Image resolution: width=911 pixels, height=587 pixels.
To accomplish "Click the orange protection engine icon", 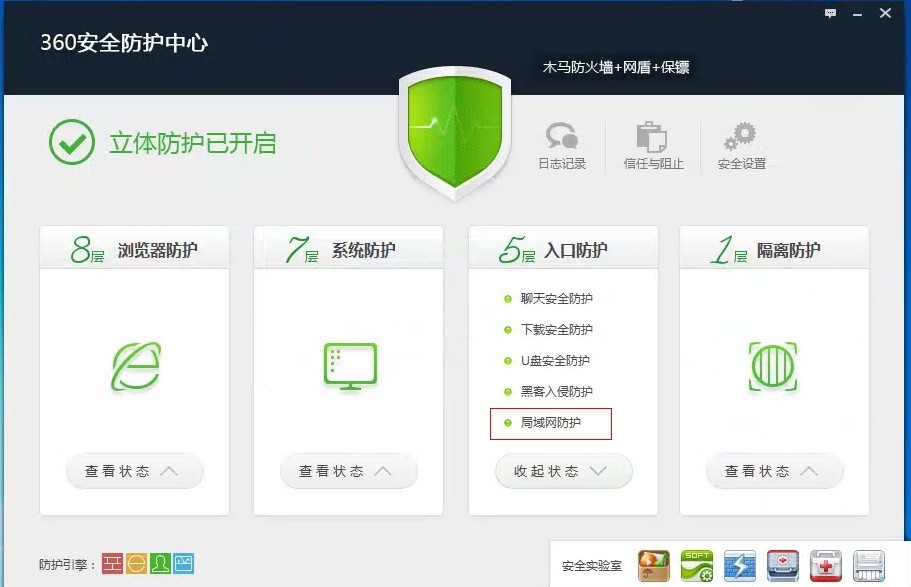I will [x=137, y=564].
